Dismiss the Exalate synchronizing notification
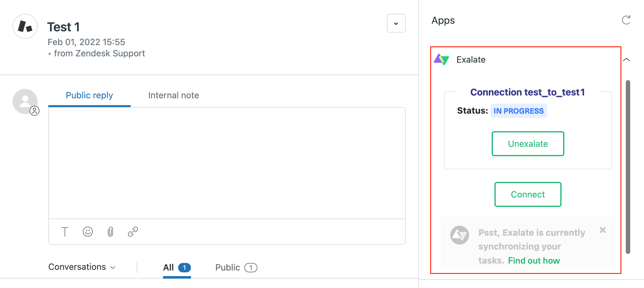 [603, 230]
